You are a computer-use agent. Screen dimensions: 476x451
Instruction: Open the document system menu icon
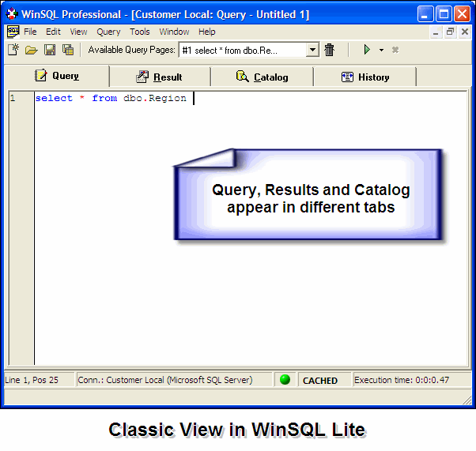coord(13,32)
